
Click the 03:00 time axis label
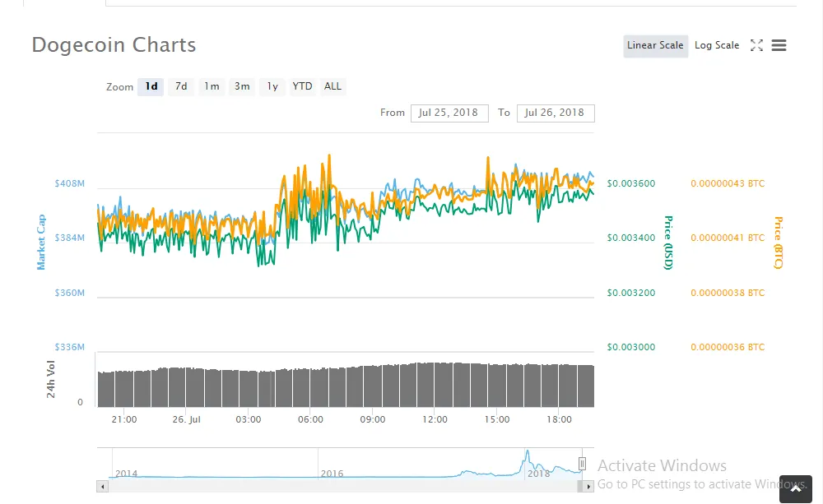[249, 419]
